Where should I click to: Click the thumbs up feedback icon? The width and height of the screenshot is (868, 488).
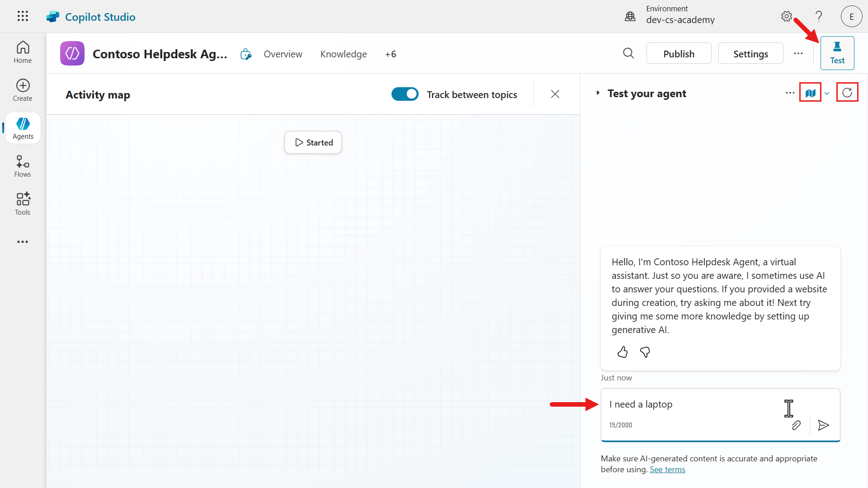coord(623,352)
